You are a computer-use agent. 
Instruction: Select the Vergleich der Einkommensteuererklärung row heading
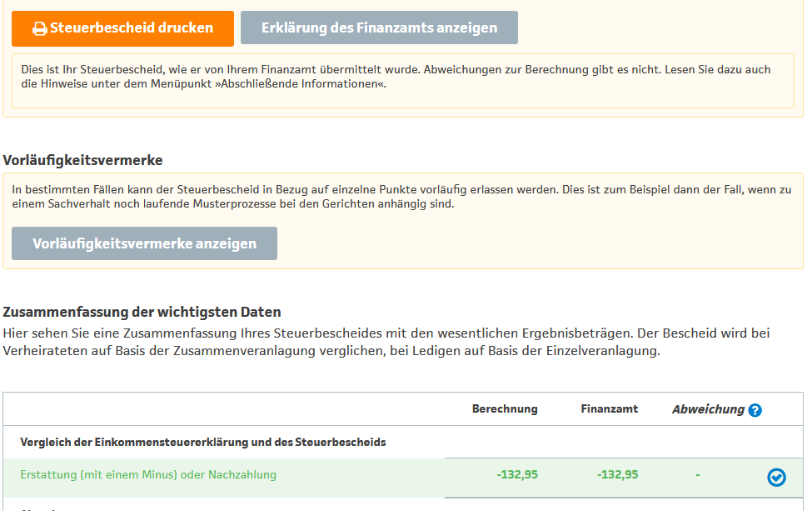(x=202, y=443)
